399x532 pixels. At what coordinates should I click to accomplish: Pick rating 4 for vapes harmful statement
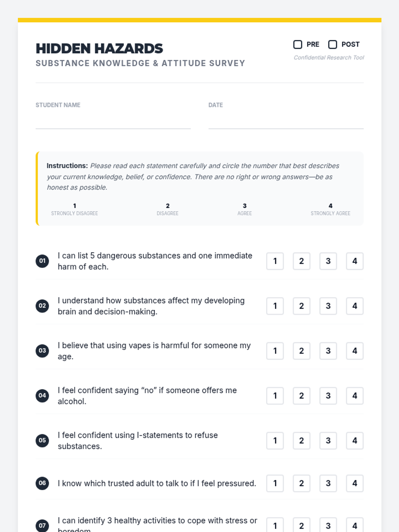pos(355,351)
